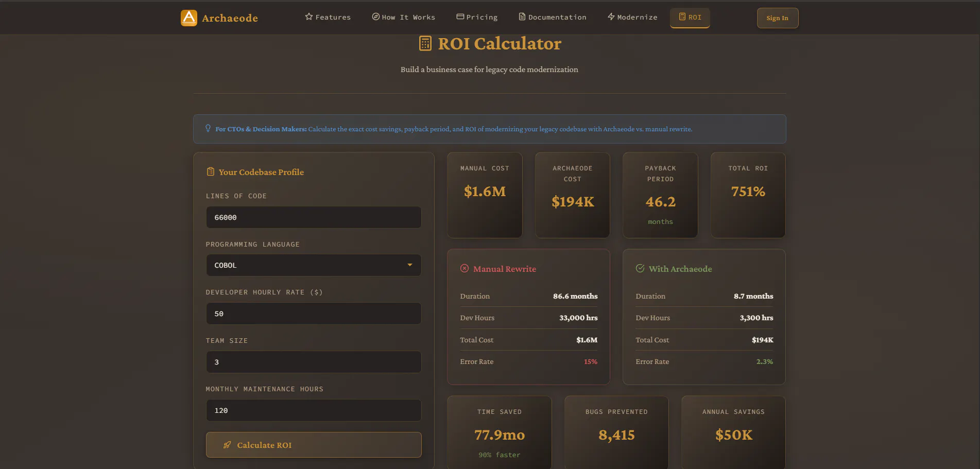
Task: Click the compass icon beside How It Works
Action: (376, 16)
